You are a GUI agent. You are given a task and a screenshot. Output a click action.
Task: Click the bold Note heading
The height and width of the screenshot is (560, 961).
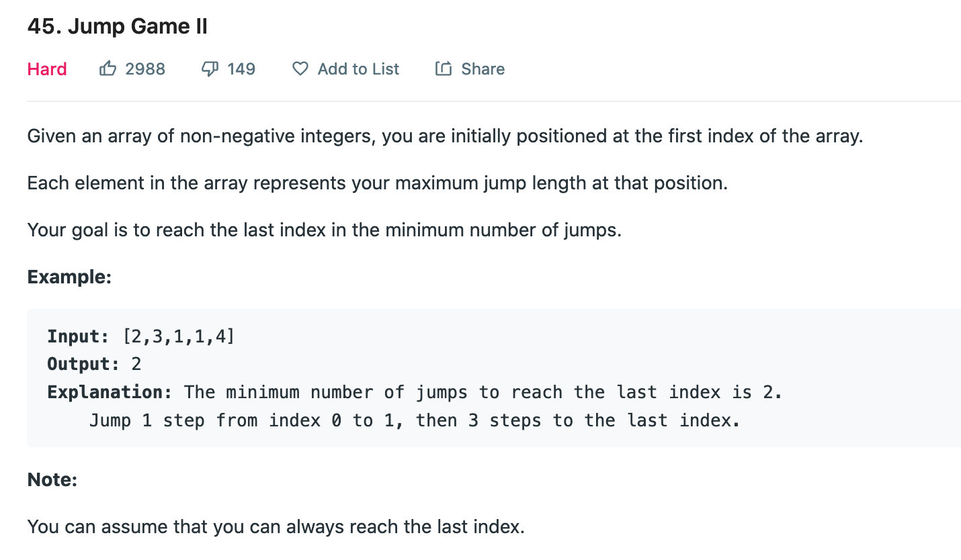coord(52,479)
